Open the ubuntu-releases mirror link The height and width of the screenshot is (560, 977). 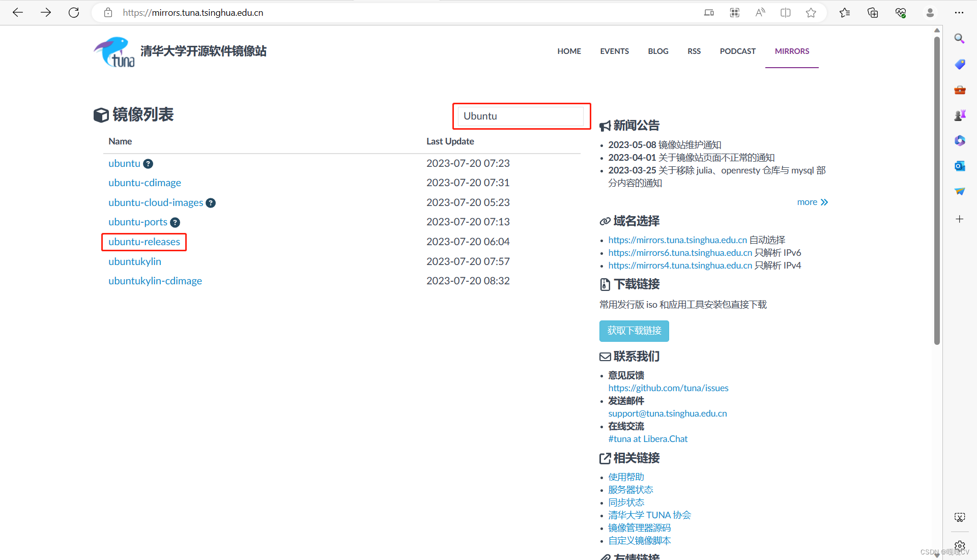click(144, 242)
